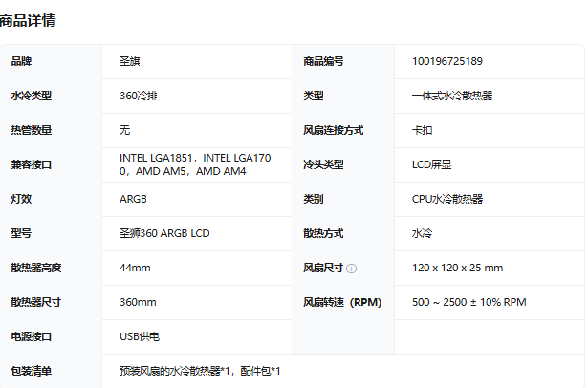This screenshot has width=588, height=388.
Task: Click the LCD屏显 cold head type value
Action: (x=431, y=164)
